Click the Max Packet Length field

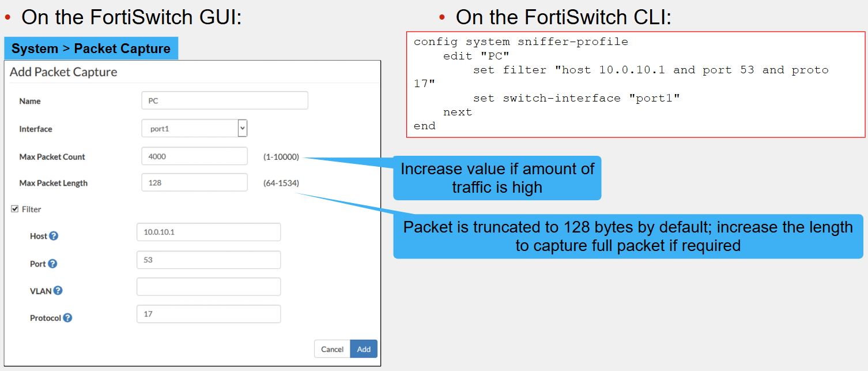click(194, 183)
